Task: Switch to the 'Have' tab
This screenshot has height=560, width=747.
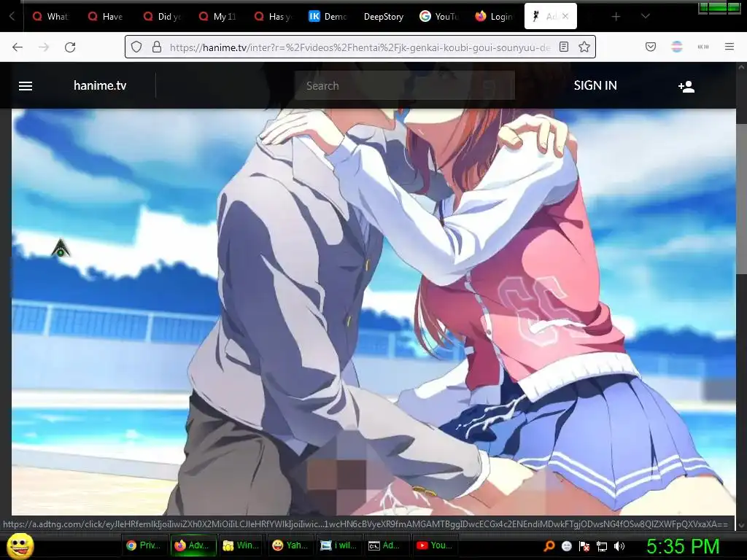Action: click(x=106, y=17)
